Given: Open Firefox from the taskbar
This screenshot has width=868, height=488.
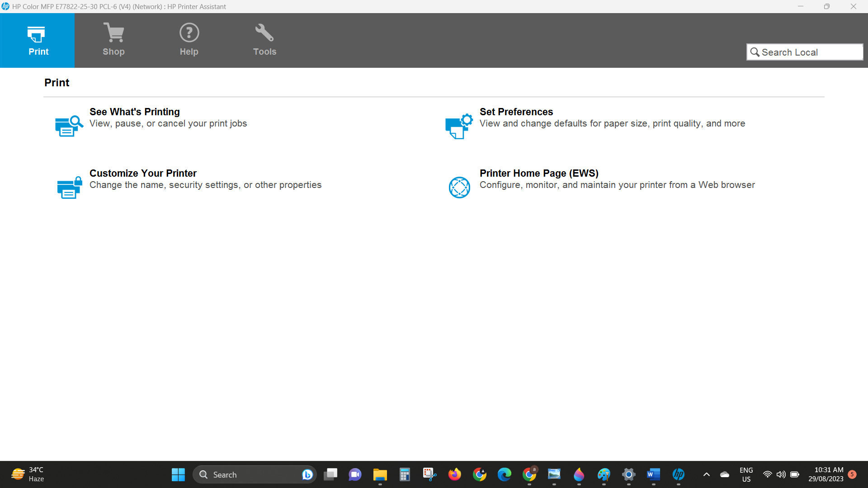Looking at the screenshot, I should [454, 474].
